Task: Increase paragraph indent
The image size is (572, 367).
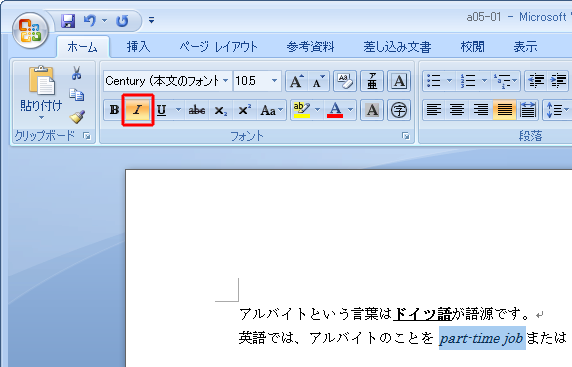Action: click(x=558, y=81)
